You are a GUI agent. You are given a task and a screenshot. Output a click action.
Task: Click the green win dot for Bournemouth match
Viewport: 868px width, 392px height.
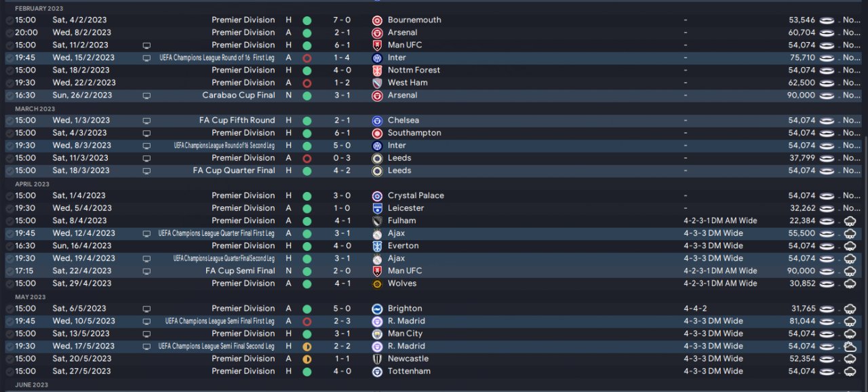(x=307, y=20)
